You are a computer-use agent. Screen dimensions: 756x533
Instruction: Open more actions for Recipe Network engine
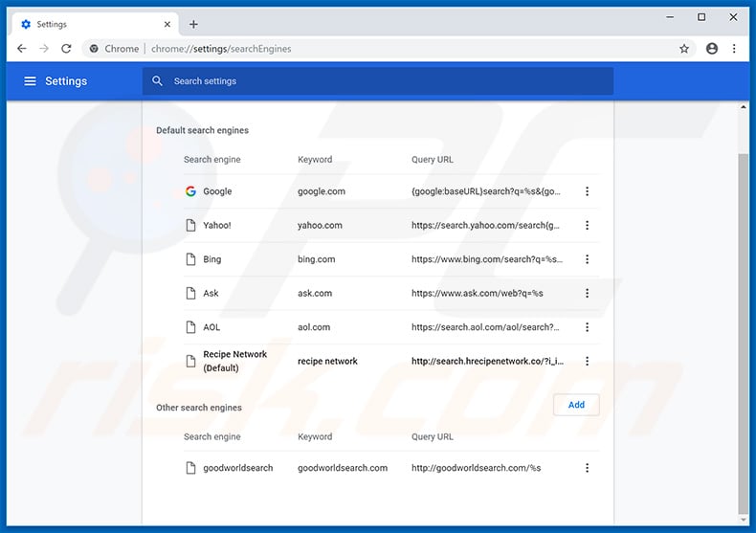[x=587, y=361]
